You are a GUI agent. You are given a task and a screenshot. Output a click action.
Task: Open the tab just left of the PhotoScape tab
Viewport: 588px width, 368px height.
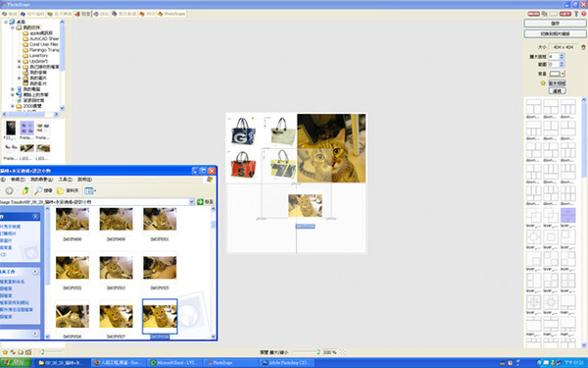click(147, 14)
